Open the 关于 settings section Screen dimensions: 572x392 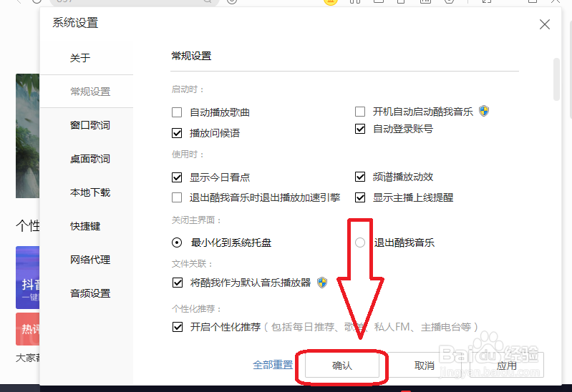click(80, 58)
